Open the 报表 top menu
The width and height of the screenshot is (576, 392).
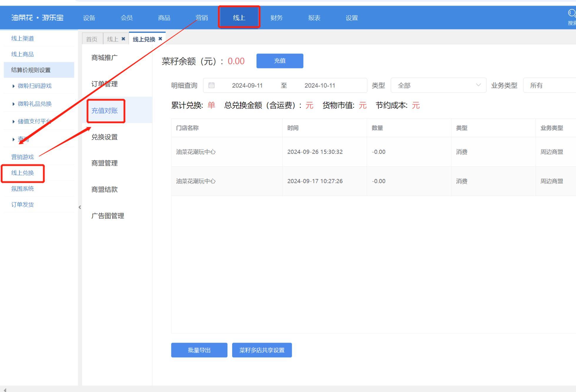(x=314, y=18)
